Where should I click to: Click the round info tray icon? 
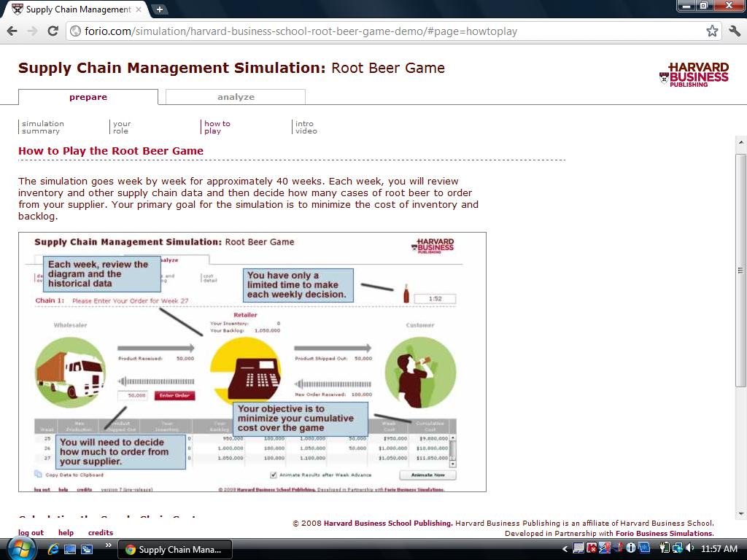coord(631,548)
